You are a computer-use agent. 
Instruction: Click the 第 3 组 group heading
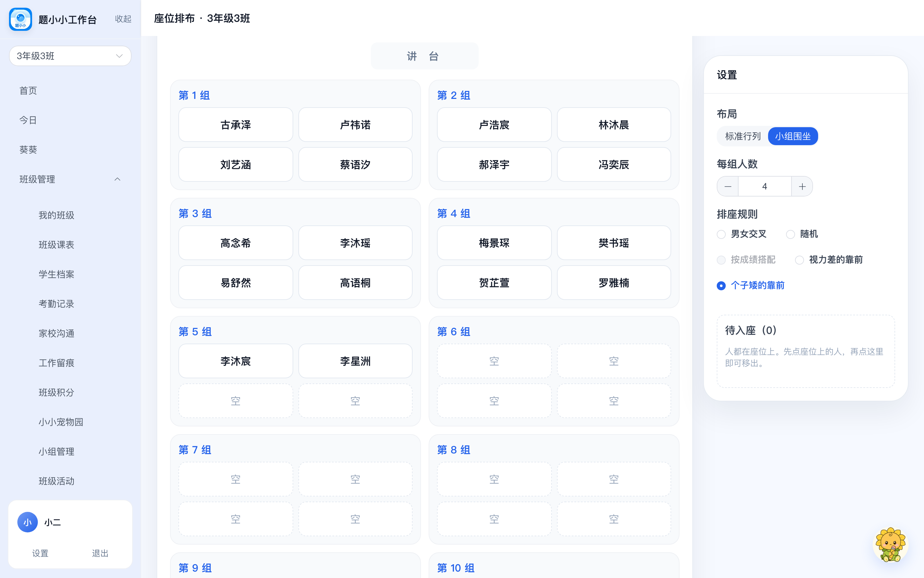tap(195, 213)
